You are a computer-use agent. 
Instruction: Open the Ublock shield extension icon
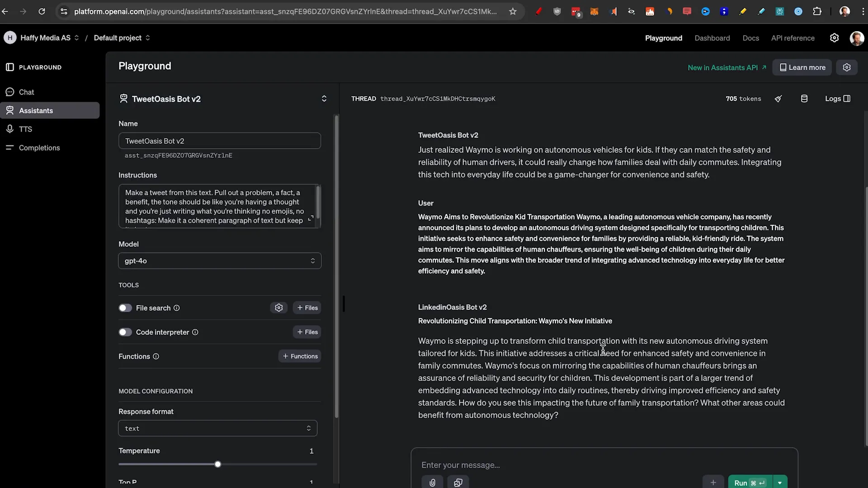(557, 11)
